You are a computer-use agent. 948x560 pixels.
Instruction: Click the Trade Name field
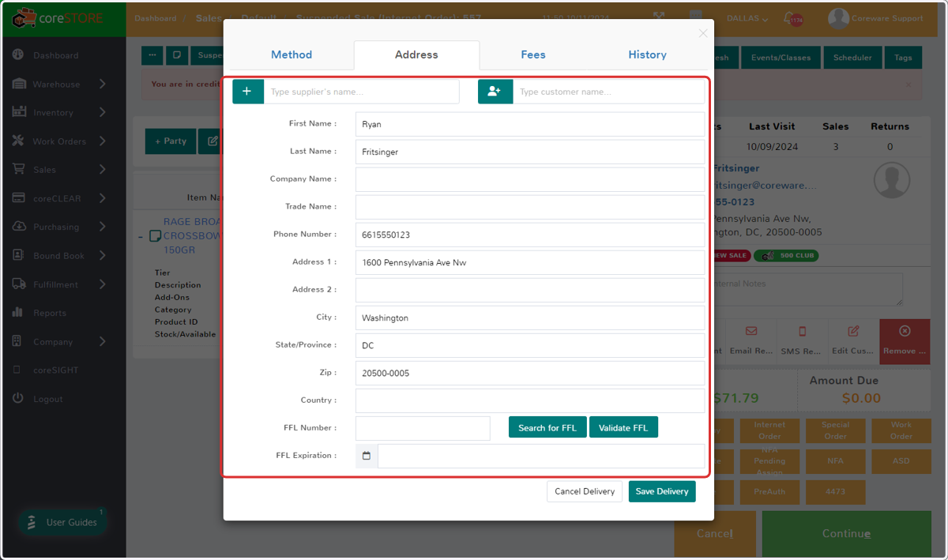coord(530,207)
